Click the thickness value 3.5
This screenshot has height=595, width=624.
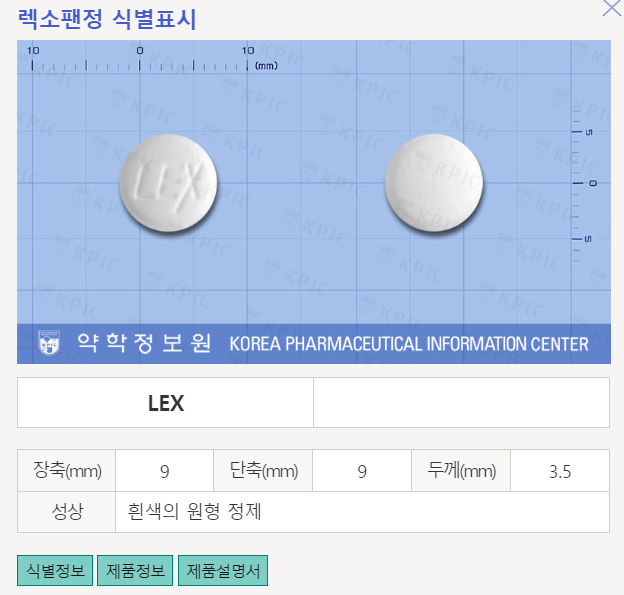(560, 471)
